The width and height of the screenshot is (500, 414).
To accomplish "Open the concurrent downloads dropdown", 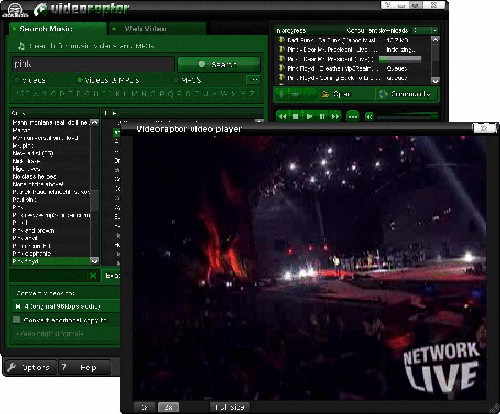I will pyautogui.click(x=425, y=30).
